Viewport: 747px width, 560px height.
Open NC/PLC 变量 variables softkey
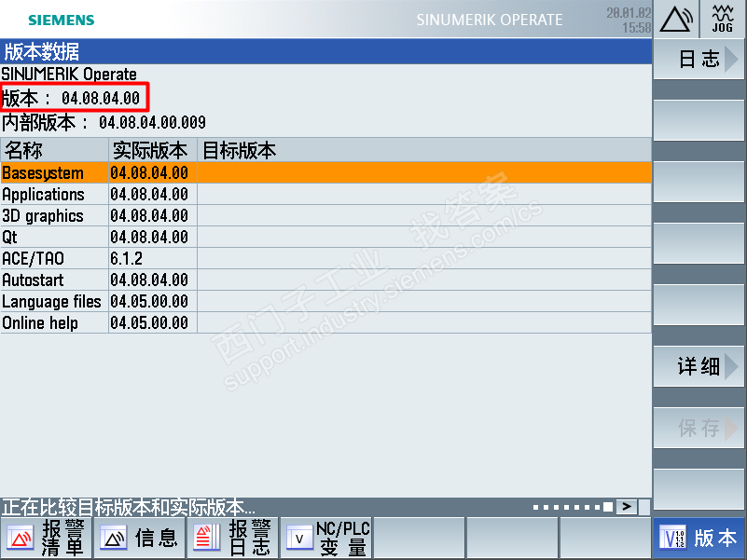pos(326,538)
